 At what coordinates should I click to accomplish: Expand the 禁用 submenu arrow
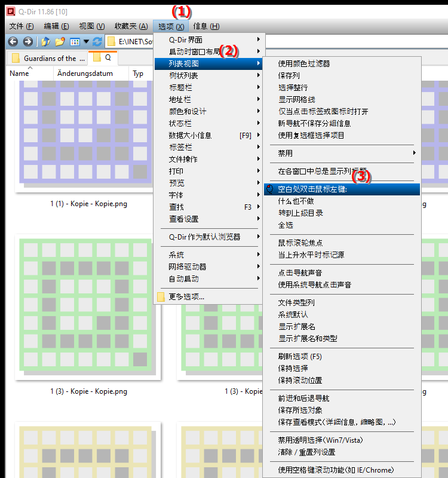pyautogui.click(x=414, y=153)
